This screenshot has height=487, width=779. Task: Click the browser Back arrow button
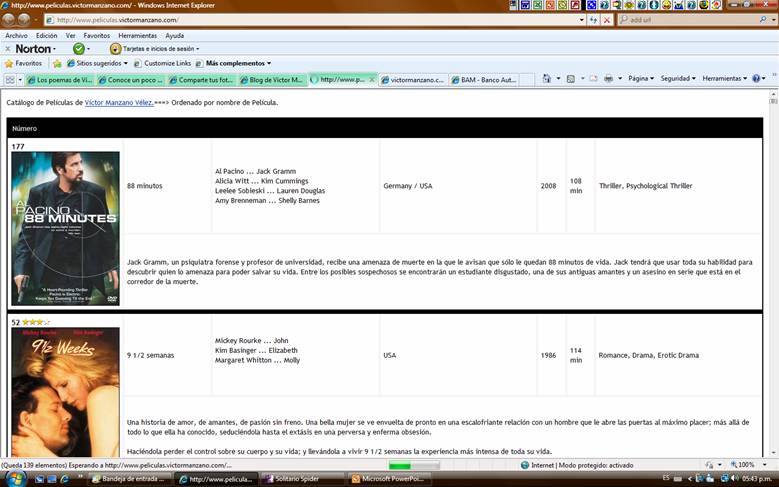click(9, 19)
